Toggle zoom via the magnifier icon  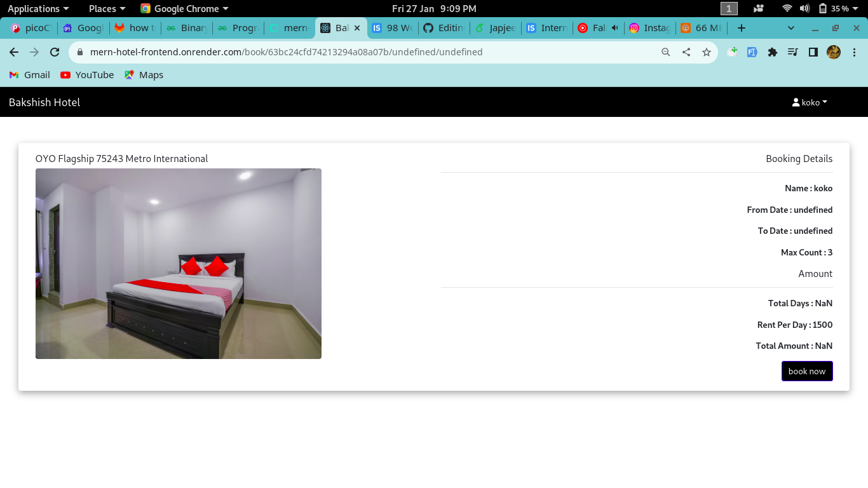click(665, 52)
